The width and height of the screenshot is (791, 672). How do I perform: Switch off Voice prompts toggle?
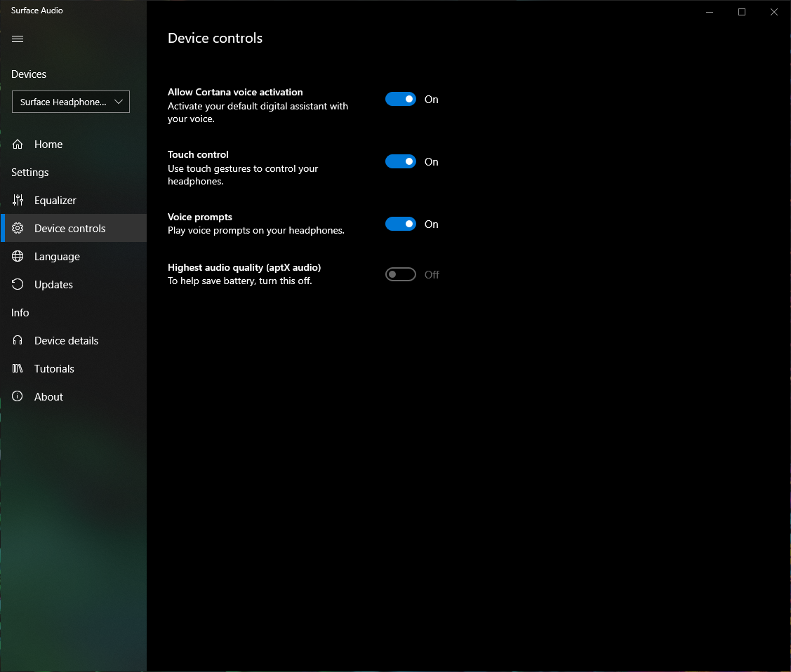(x=401, y=224)
